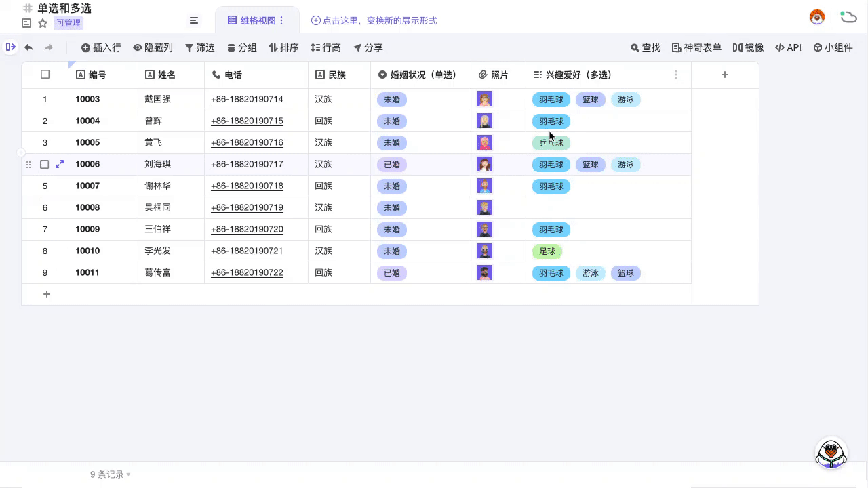Open the 查找 search function
Screen dimensions: 868x488
coord(644,47)
